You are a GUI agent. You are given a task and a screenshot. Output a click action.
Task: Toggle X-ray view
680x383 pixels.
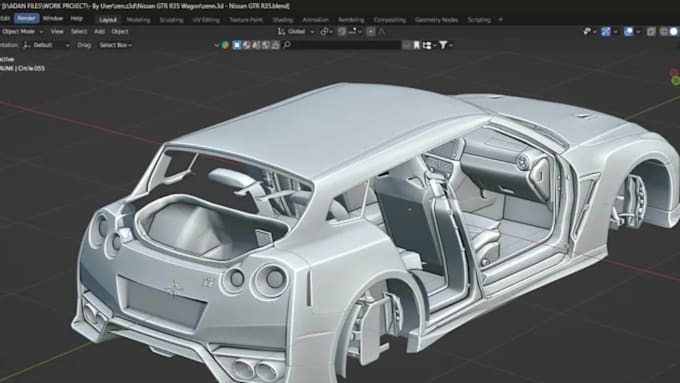pos(651,32)
